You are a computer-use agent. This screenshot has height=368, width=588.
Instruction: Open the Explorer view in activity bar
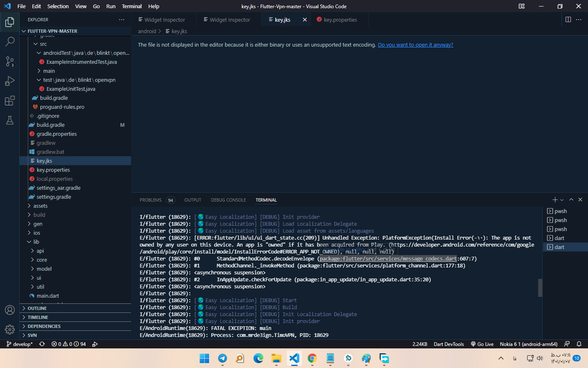[x=10, y=22]
